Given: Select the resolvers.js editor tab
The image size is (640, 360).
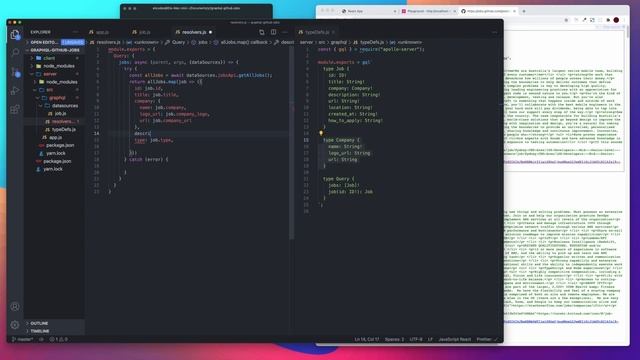Looking at the screenshot, I should pyautogui.click(x=193, y=32).
